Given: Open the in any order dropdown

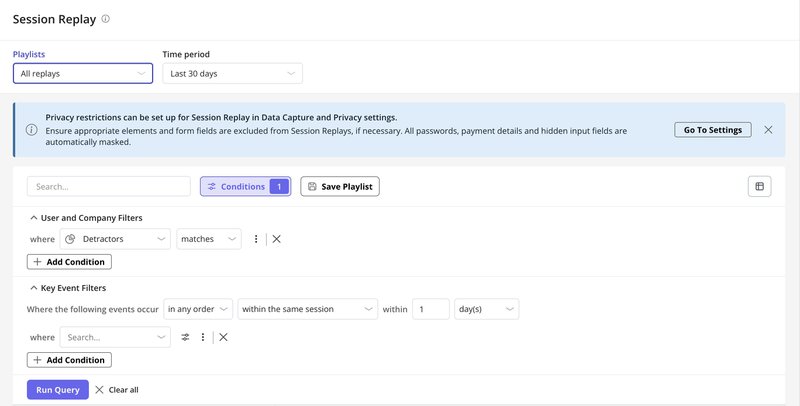Looking at the screenshot, I should pos(198,309).
